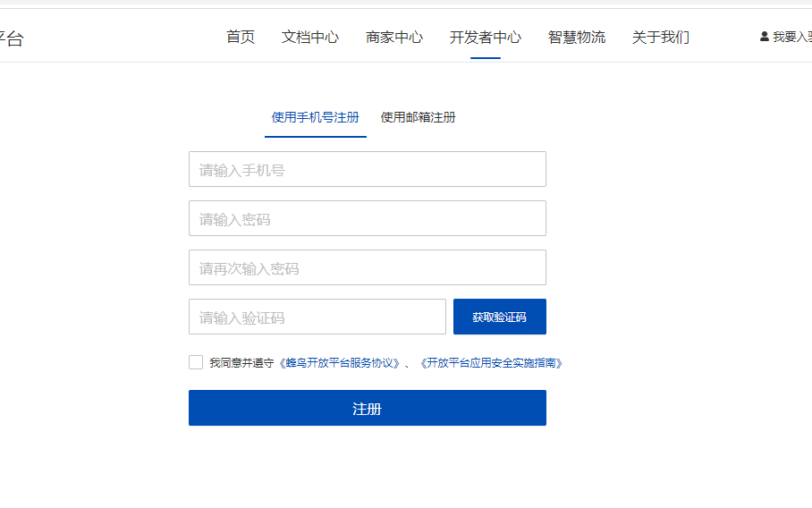Focus the 请输入密码 field

coord(368,218)
